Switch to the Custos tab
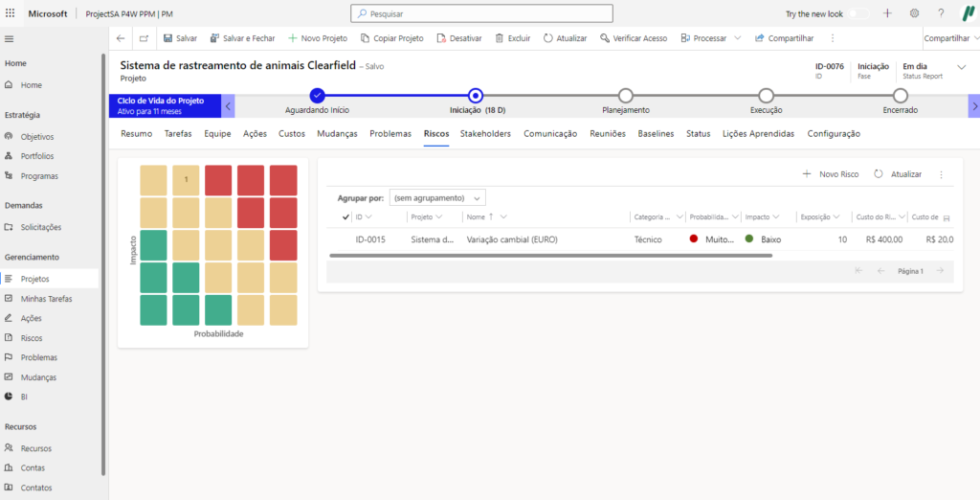 tap(292, 134)
